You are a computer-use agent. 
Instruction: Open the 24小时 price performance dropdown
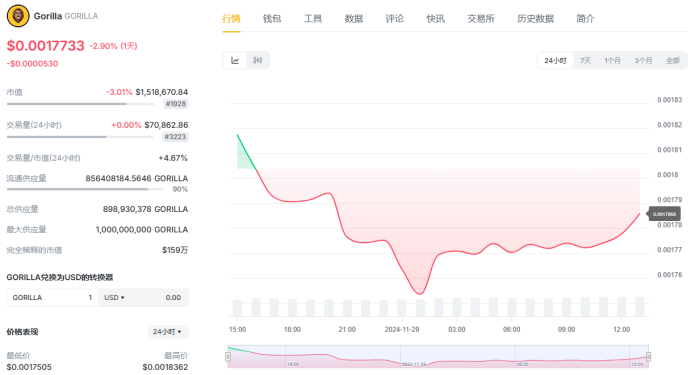pos(168,332)
